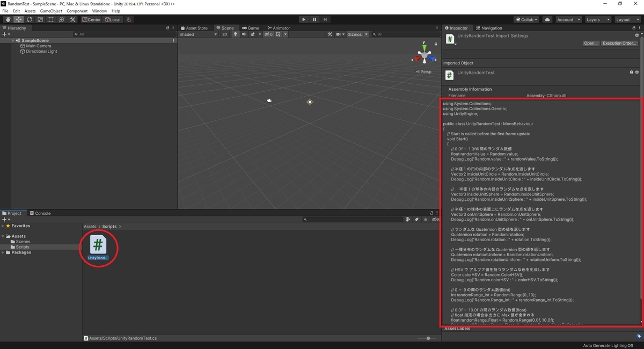Switch to the Console tab

[40, 213]
